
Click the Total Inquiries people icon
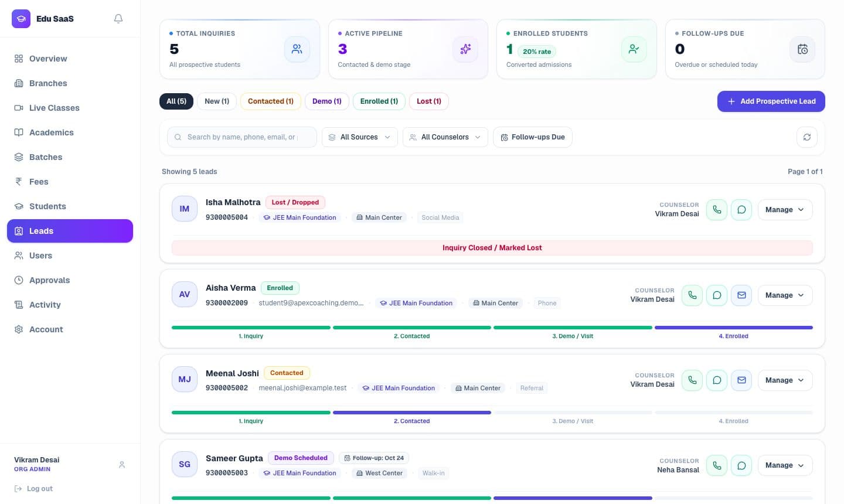click(x=297, y=49)
